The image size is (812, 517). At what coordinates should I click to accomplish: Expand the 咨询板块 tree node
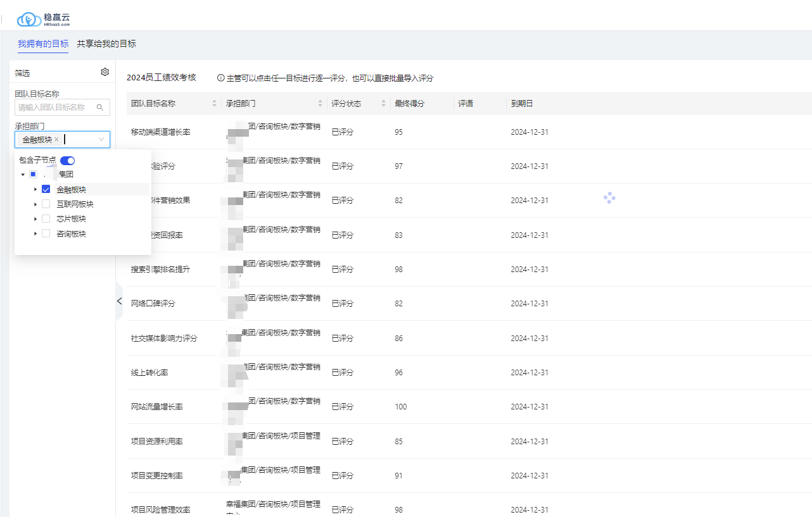click(x=35, y=234)
